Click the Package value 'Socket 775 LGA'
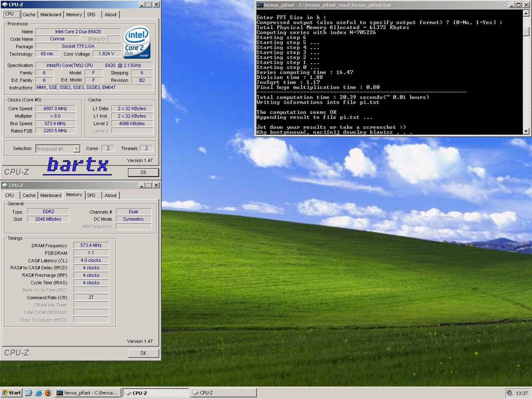This screenshot has width=532, height=399. coord(78,46)
